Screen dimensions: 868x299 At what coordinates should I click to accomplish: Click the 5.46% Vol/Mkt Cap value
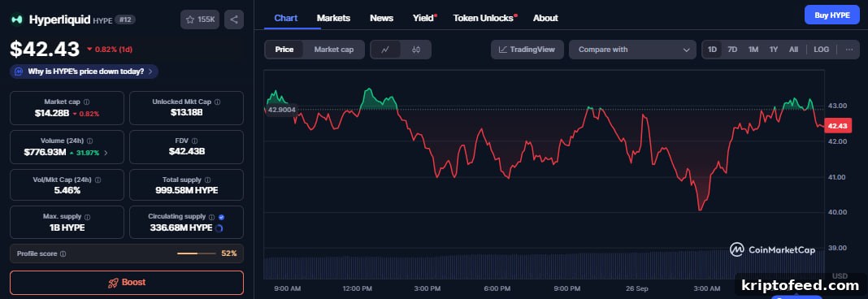[x=67, y=190]
